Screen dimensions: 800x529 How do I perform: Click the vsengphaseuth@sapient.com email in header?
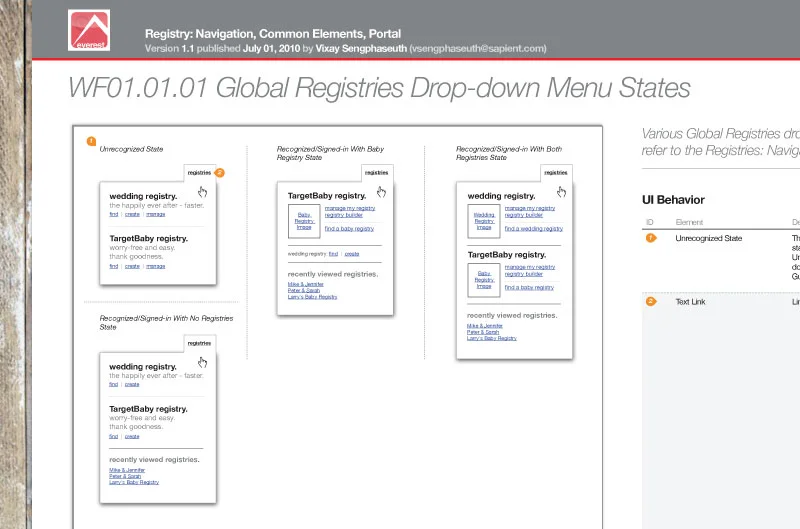[478, 48]
